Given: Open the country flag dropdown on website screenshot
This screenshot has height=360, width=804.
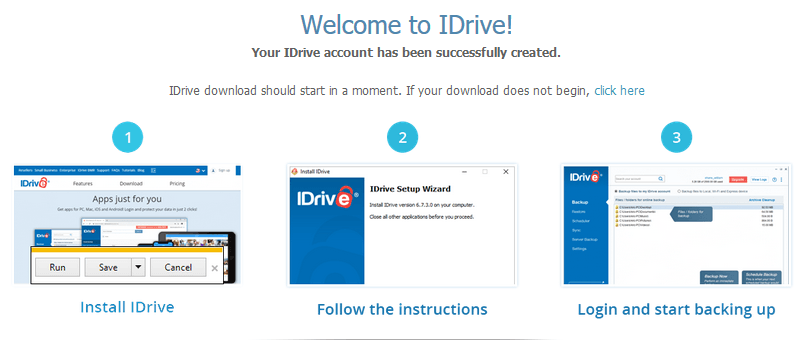Looking at the screenshot, I should pos(200,171).
